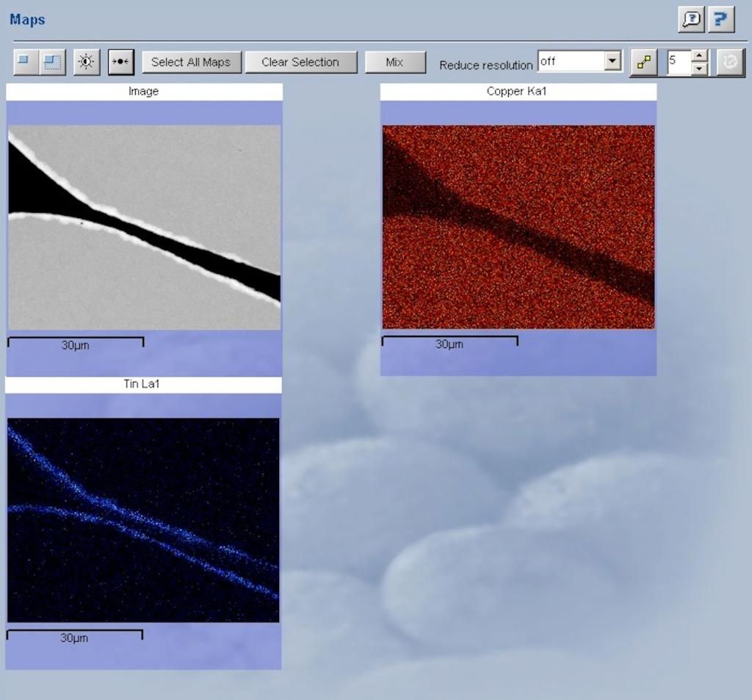Click the yellow squares binning icon

(x=644, y=62)
